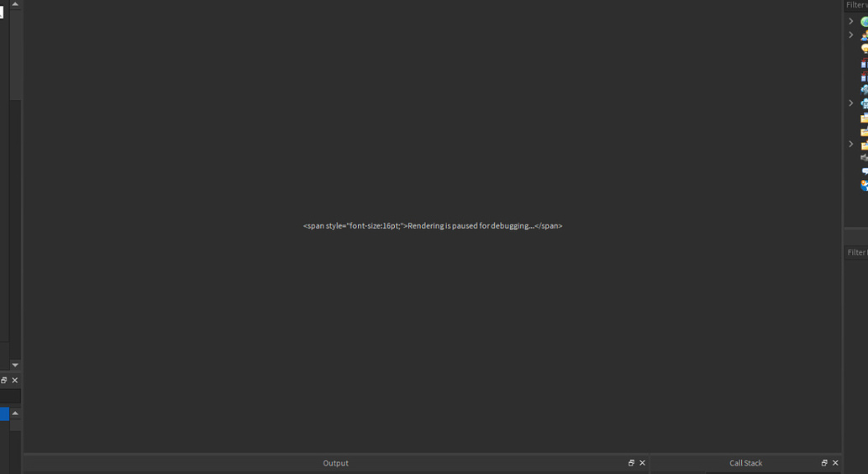Image resolution: width=868 pixels, height=474 pixels.
Task: Click the lower-left list scroll-up arrow
Action: (15, 413)
